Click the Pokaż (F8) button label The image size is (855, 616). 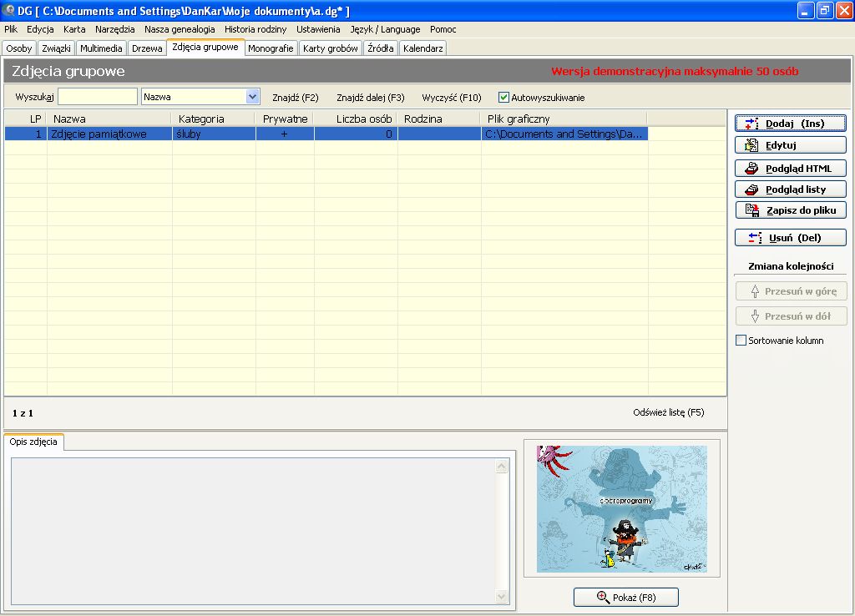pyautogui.click(x=635, y=598)
